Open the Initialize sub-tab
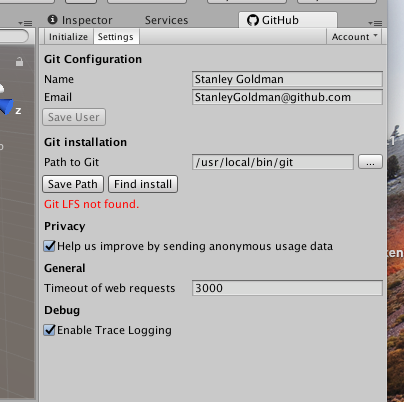404x402 pixels. 68,37
